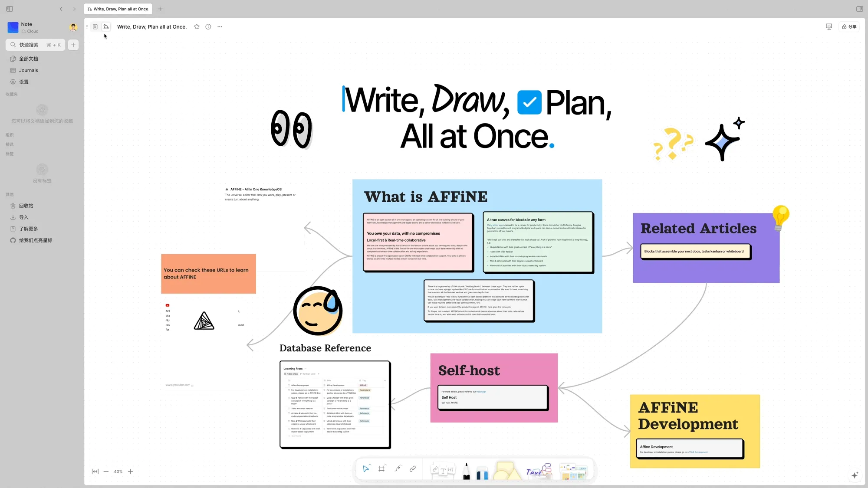This screenshot has height=488, width=868.
Task: Expand the 精选 section
Action: coord(10,144)
